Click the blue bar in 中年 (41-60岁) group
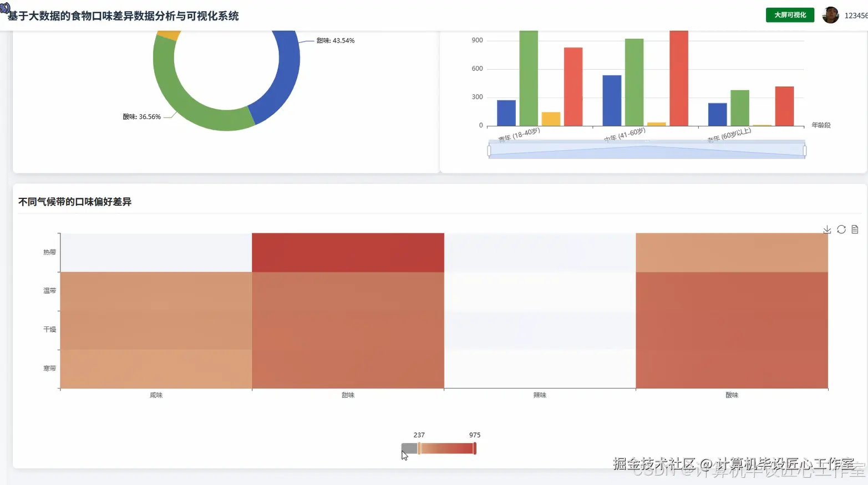The image size is (868, 485). (x=612, y=100)
